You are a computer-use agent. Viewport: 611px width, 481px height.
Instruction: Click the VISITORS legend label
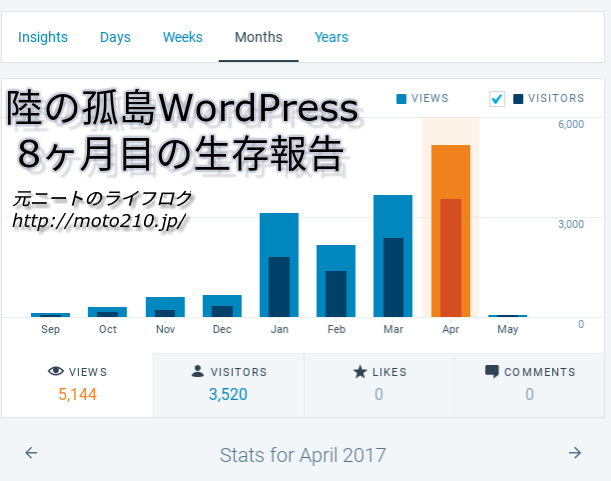[556, 98]
